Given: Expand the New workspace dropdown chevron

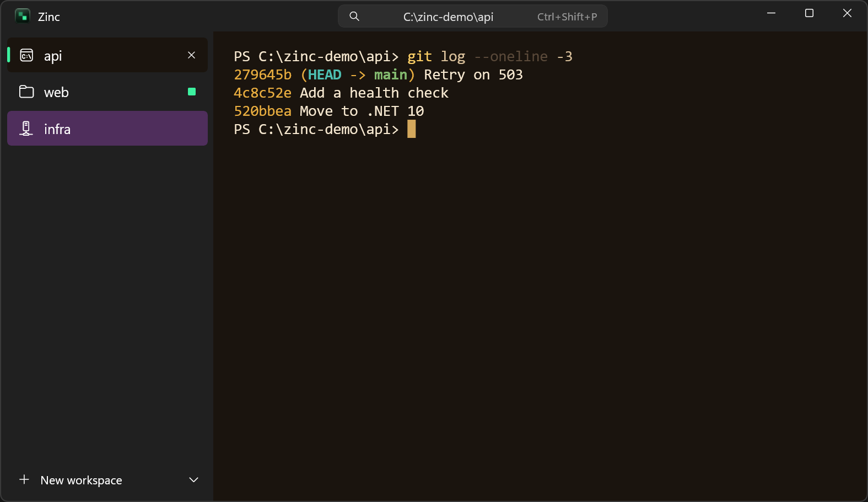Looking at the screenshot, I should (193, 480).
